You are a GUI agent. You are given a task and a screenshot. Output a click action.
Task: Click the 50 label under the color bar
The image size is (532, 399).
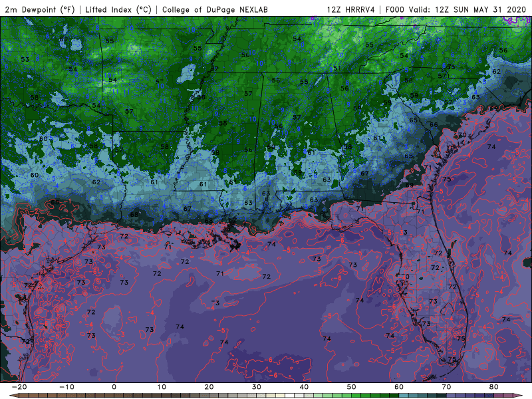[352, 387]
